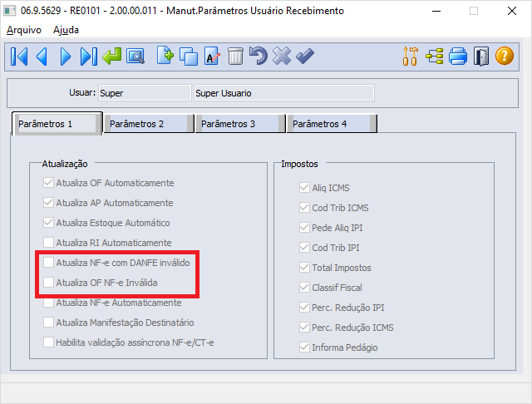Toggle Atualiza OF Automaticamente checkbox

click(x=48, y=183)
